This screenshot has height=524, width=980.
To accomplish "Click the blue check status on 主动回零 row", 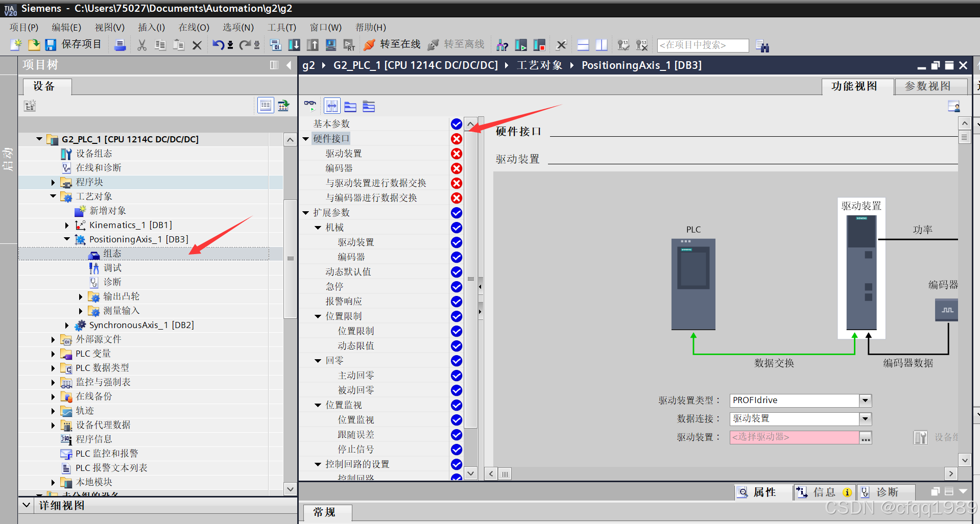I will pyautogui.click(x=457, y=376).
